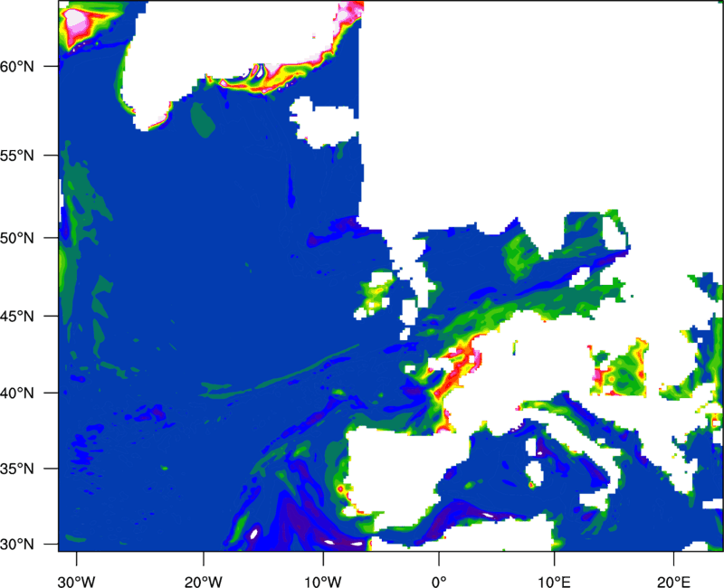
Task: Click the 0° longitude label
Action: [x=439, y=582]
